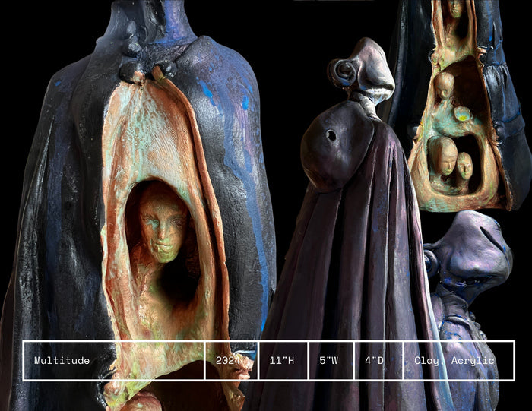Click the small hole on center sculpture's shoulder

[x=331, y=134]
